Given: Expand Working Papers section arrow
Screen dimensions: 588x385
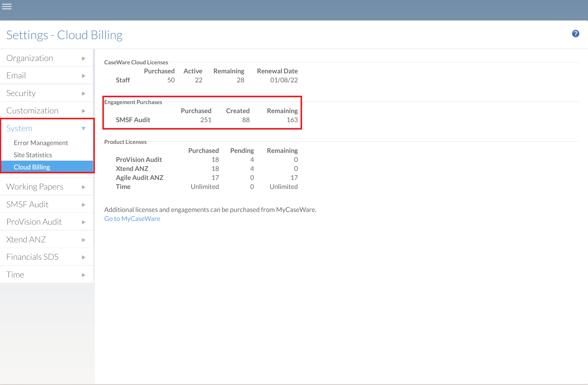Looking at the screenshot, I should click(x=83, y=187).
